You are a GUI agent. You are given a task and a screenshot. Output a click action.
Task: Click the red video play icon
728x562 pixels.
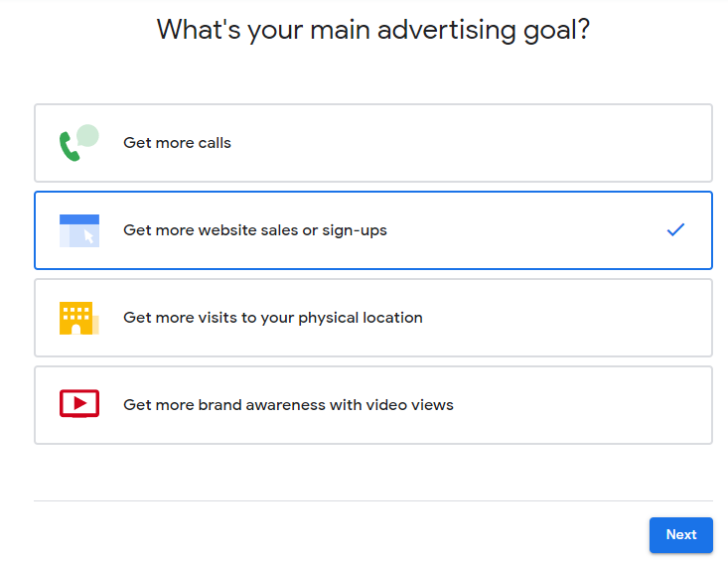[78, 403]
